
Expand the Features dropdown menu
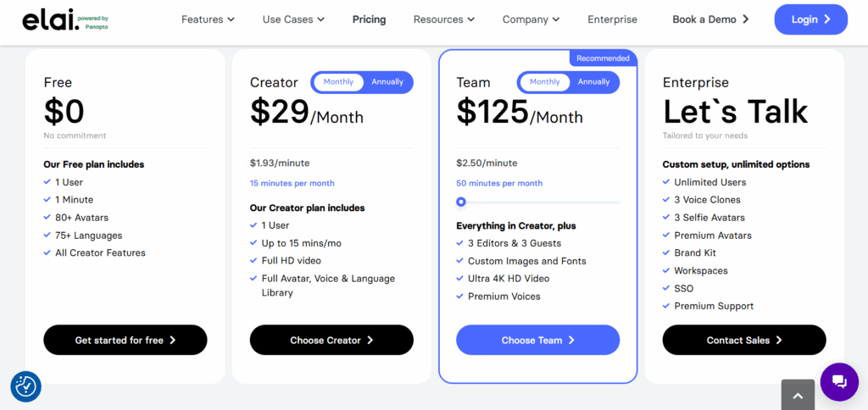point(208,19)
